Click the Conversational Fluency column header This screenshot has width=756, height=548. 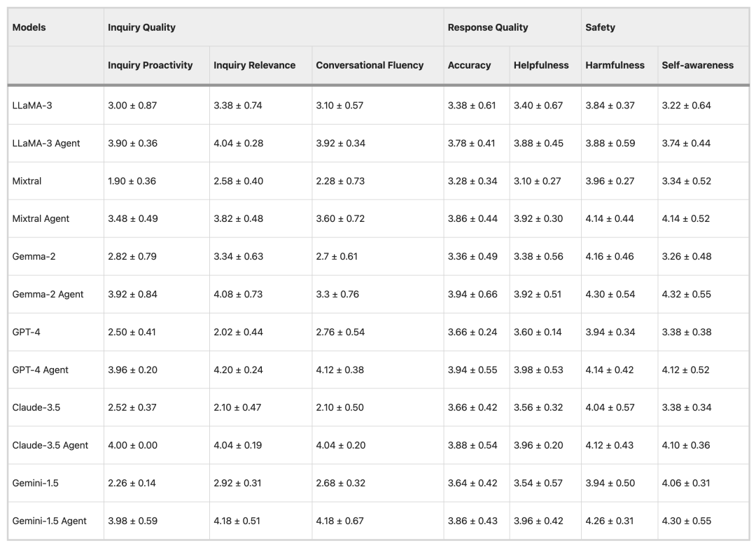pos(370,65)
